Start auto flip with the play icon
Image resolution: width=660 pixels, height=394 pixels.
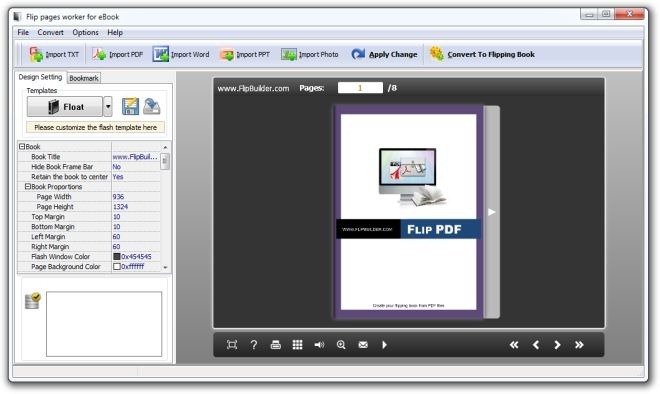tap(385, 345)
